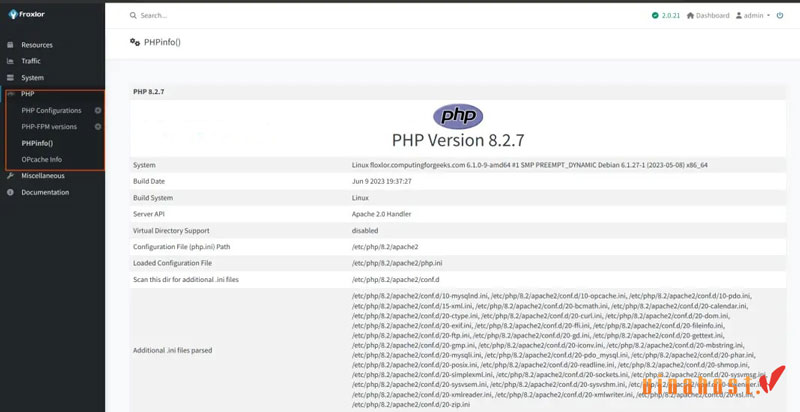
Task: Click the Scan this dir label
Action: point(186,280)
